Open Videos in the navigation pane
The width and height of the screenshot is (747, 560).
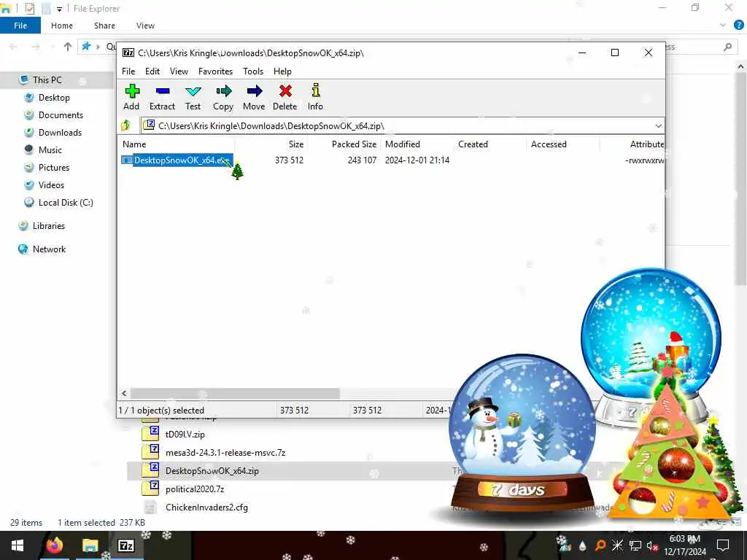pyautogui.click(x=51, y=185)
